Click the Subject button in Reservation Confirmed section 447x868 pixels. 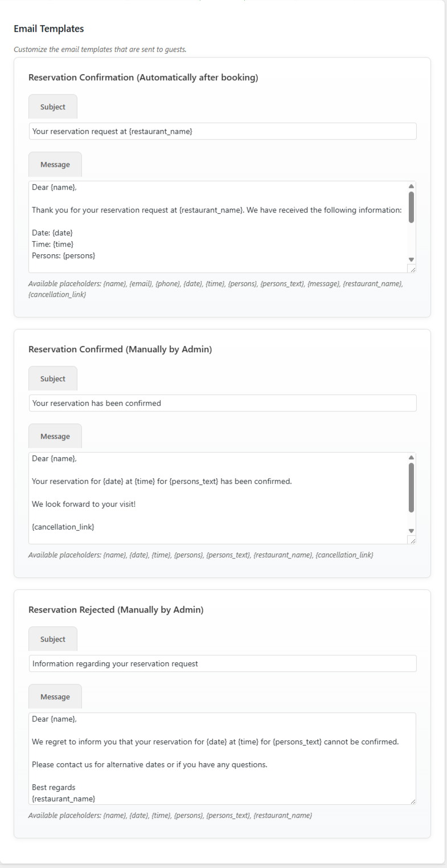coord(52,378)
